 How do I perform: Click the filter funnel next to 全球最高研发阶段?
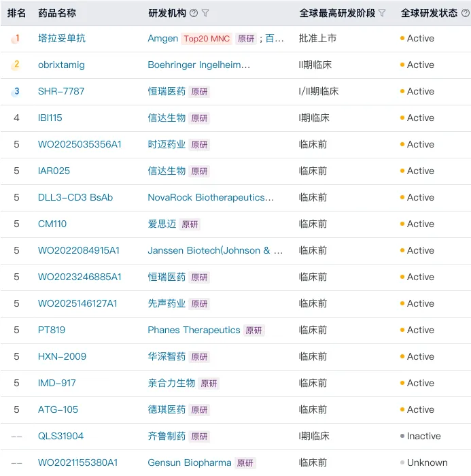(382, 13)
